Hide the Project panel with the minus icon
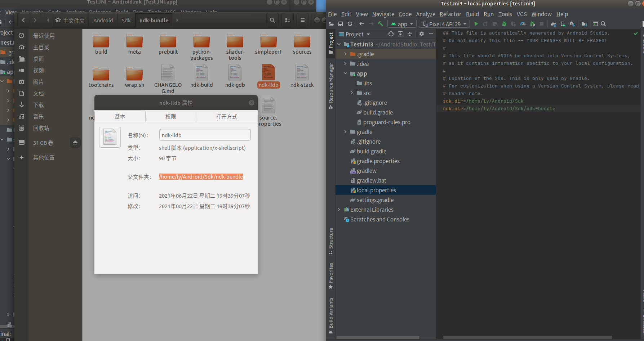This screenshot has width=644, height=341. (431, 34)
